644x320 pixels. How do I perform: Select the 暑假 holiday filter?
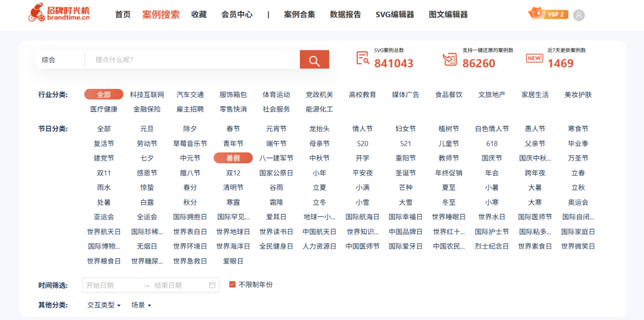pos(233,158)
